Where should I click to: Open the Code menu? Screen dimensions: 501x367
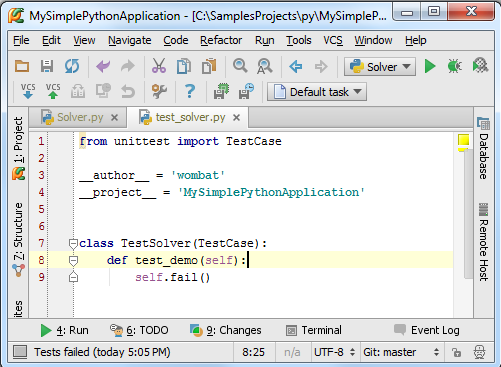click(x=176, y=40)
